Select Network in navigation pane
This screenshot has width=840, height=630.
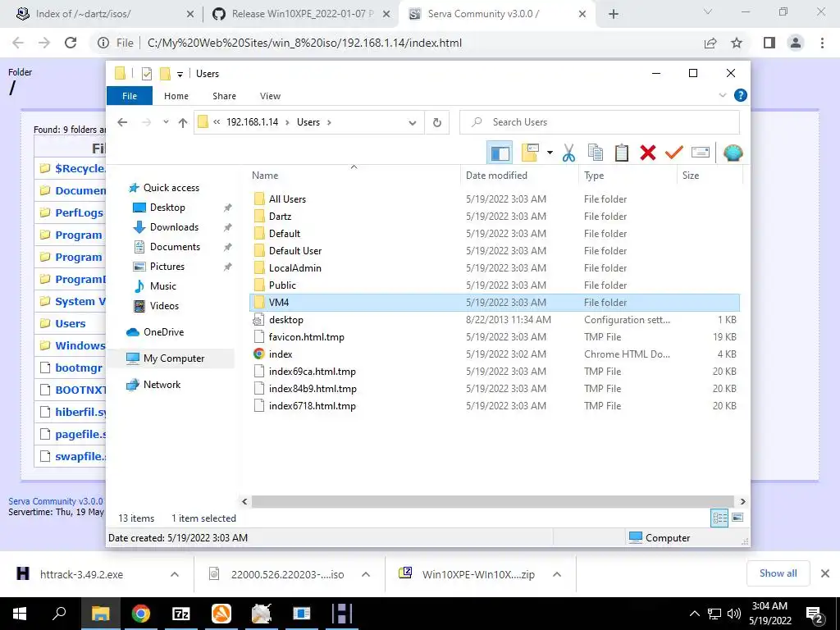click(162, 385)
